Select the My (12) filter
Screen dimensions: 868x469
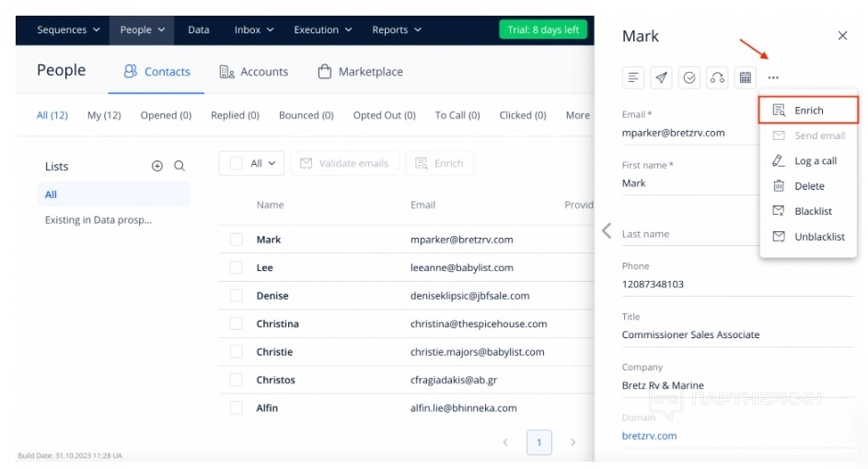click(x=104, y=115)
